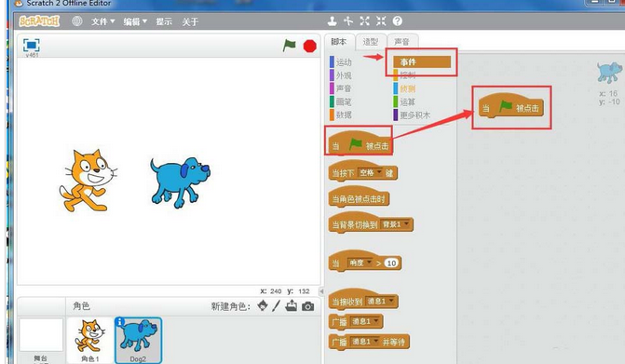This screenshot has width=625, height=364.
Task: Open the Dog2 sprite info button
Action: (119, 321)
